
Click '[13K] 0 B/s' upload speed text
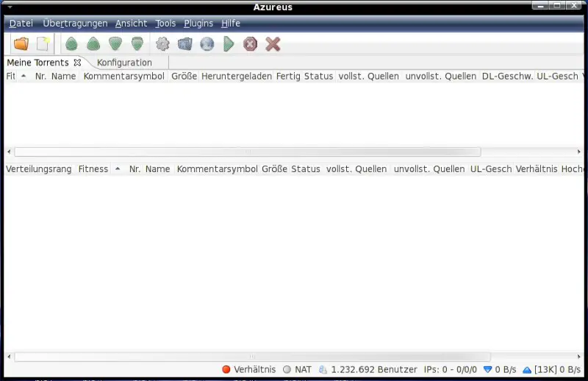click(x=557, y=370)
